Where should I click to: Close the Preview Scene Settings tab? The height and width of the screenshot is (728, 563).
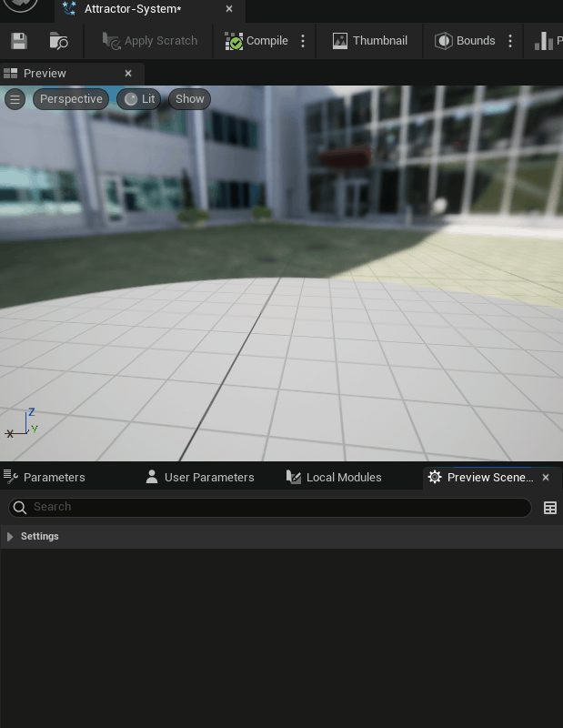546,477
